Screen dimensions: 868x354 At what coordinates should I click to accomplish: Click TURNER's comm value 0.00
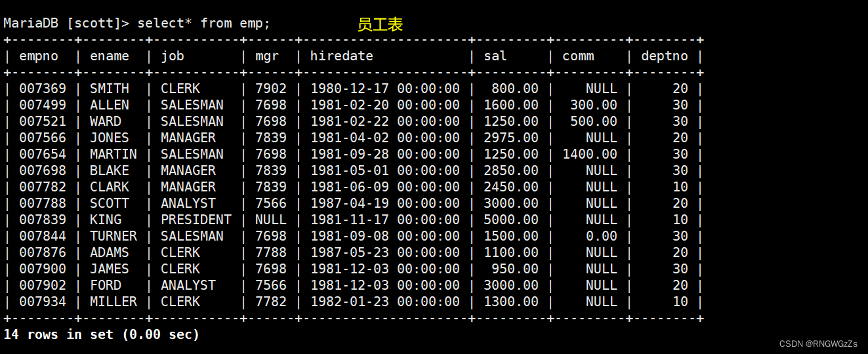[602, 236]
